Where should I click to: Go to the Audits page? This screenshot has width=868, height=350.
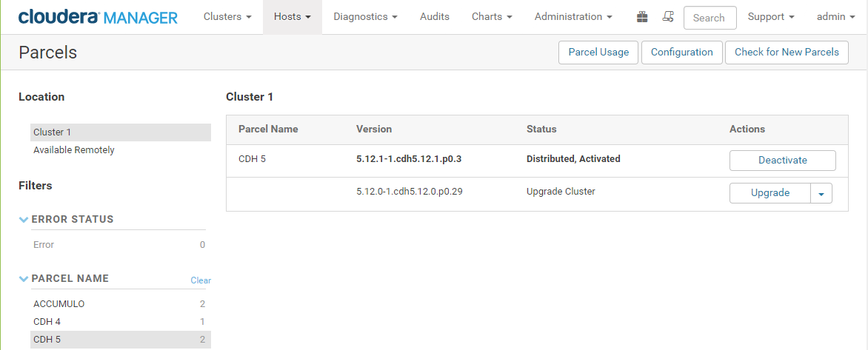tap(435, 17)
